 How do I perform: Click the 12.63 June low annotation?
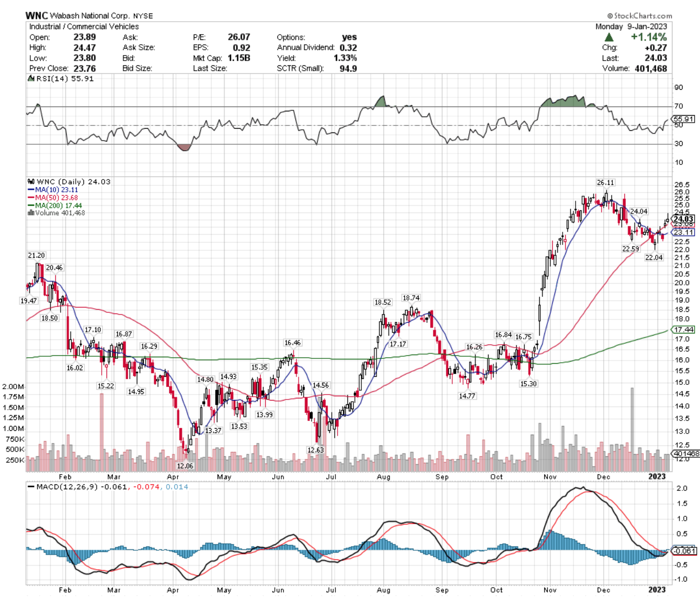[x=315, y=450]
